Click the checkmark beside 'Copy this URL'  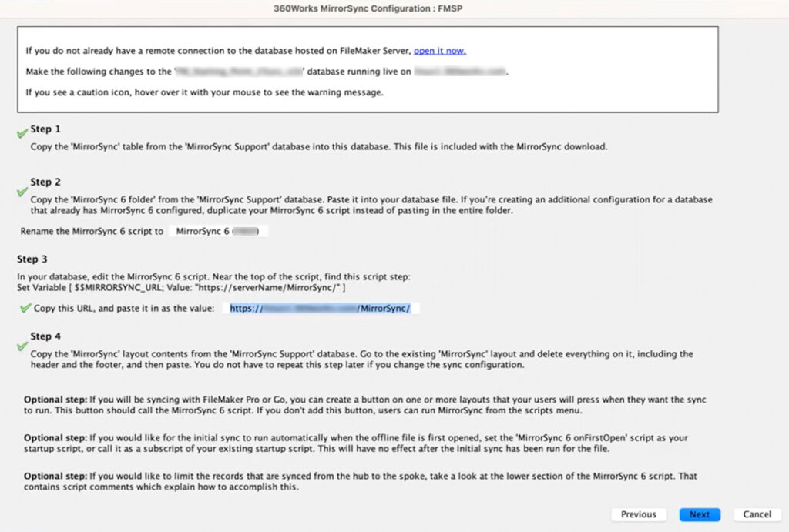click(x=25, y=308)
